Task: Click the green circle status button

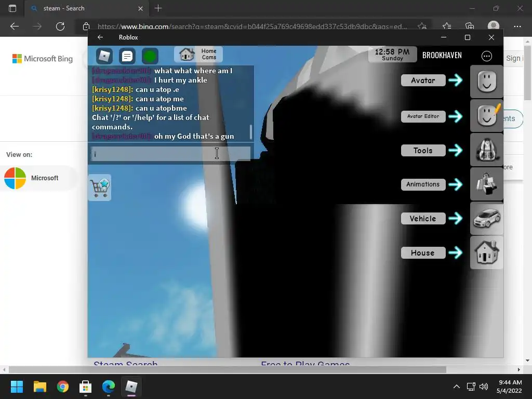Action: (150, 56)
